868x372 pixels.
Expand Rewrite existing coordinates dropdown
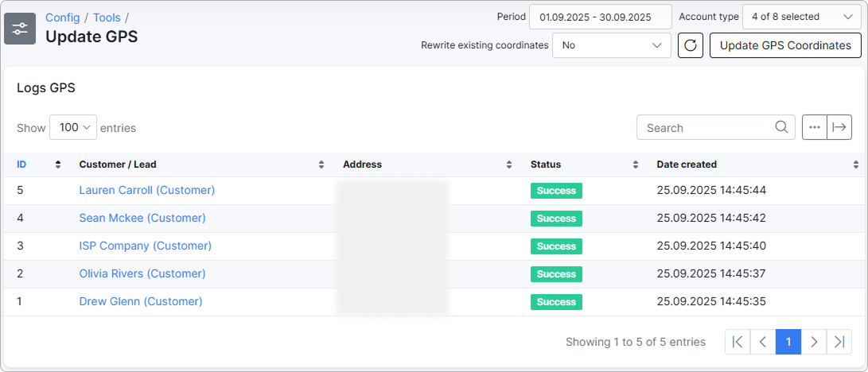tap(611, 45)
